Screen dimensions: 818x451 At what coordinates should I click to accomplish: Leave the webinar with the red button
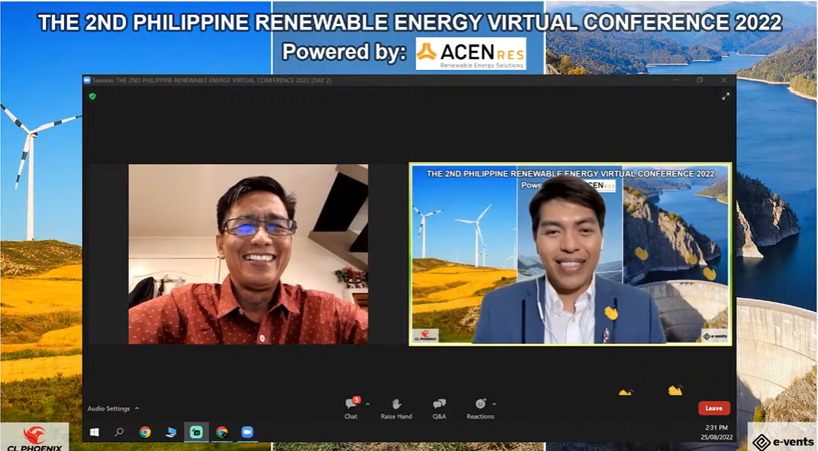[x=714, y=408]
